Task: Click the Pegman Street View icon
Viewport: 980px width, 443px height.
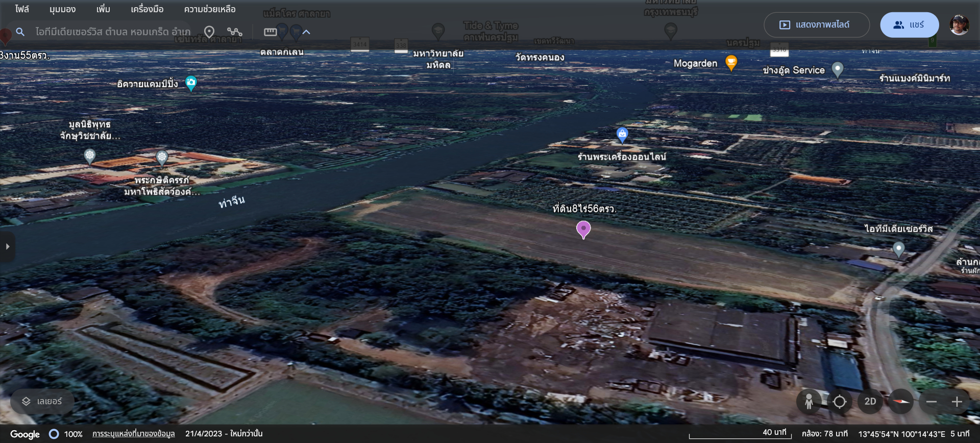Action: click(808, 402)
